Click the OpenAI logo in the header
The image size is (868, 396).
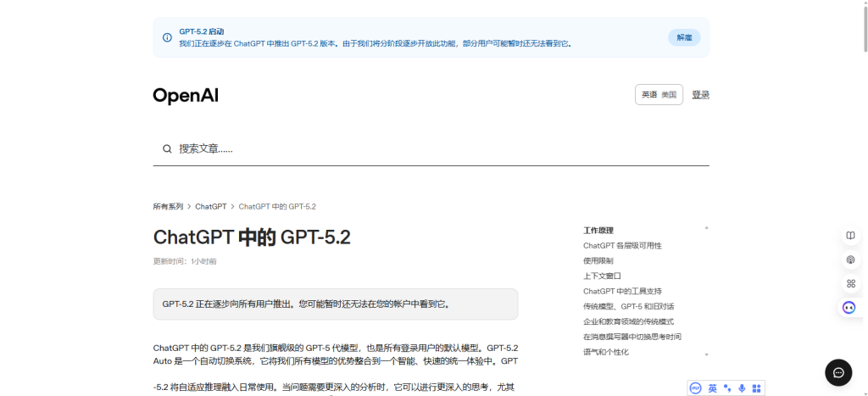click(186, 96)
